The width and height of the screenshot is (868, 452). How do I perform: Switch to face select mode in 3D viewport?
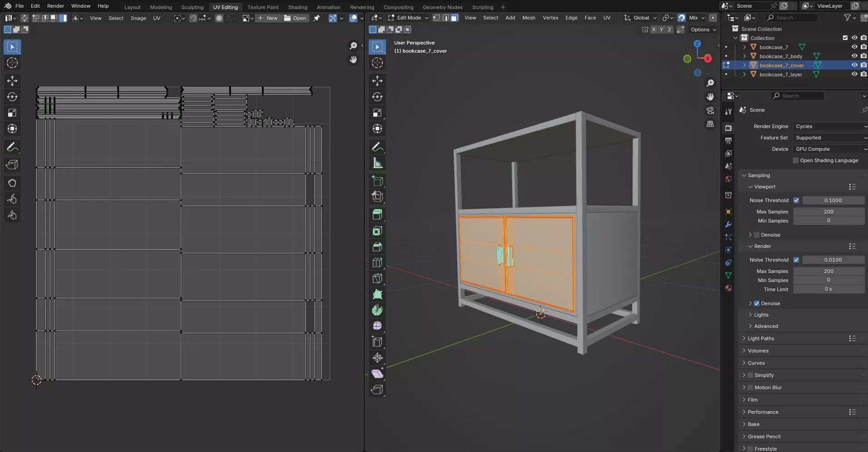pos(455,18)
